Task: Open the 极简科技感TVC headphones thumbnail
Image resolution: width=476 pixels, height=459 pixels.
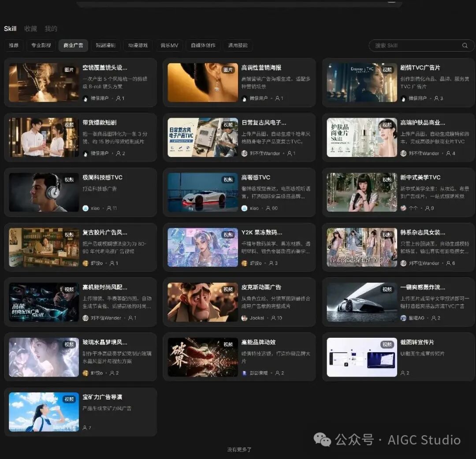Action: 44,192
